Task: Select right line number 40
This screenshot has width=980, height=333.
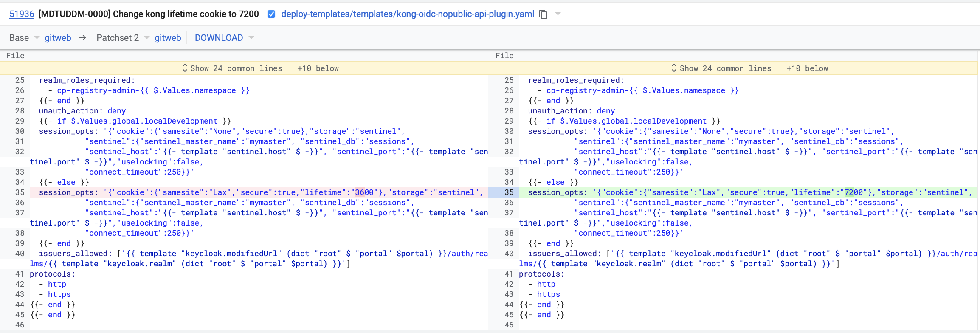Action: point(509,254)
